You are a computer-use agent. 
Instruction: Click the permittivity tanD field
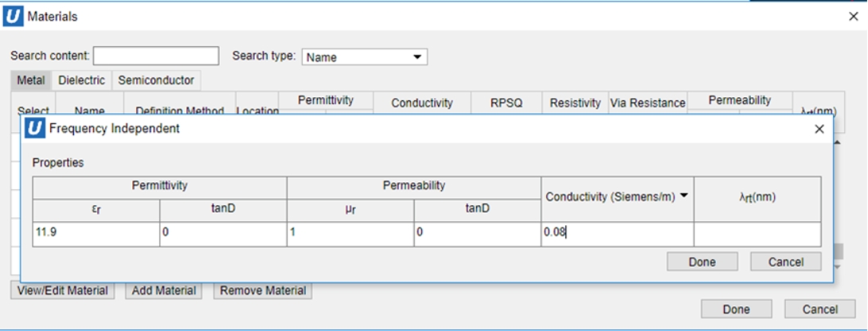223,234
